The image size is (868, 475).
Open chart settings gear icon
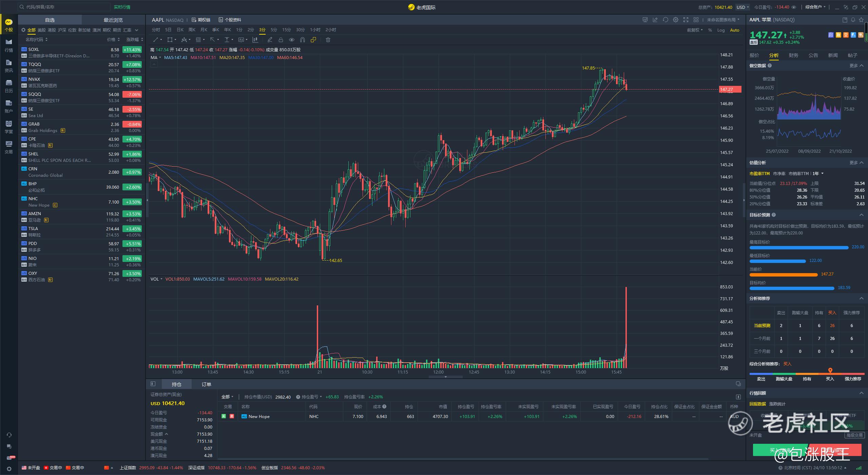(675, 20)
